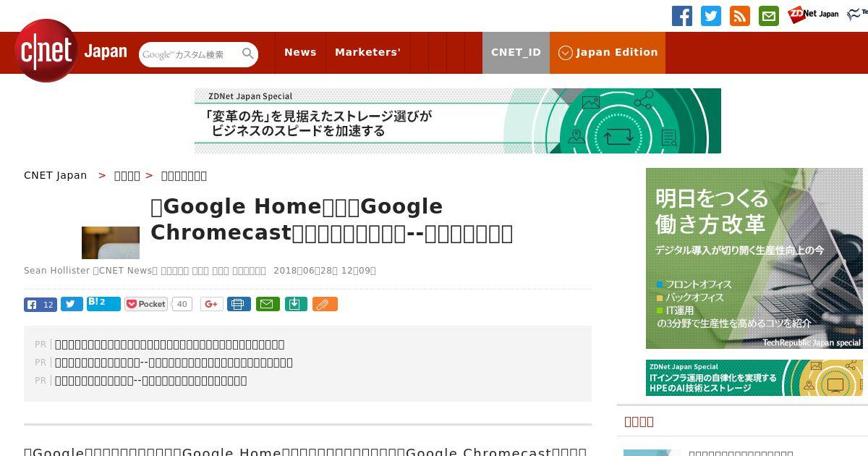Save the article to Pocket
The image size is (868, 456).
pyautogui.click(x=146, y=304)
